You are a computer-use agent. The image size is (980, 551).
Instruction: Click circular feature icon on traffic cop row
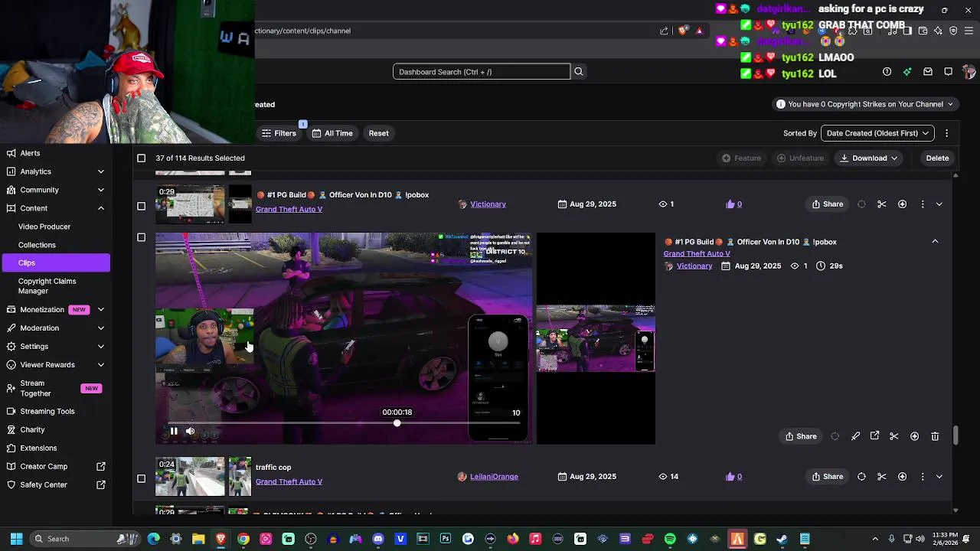click(861, 477)
